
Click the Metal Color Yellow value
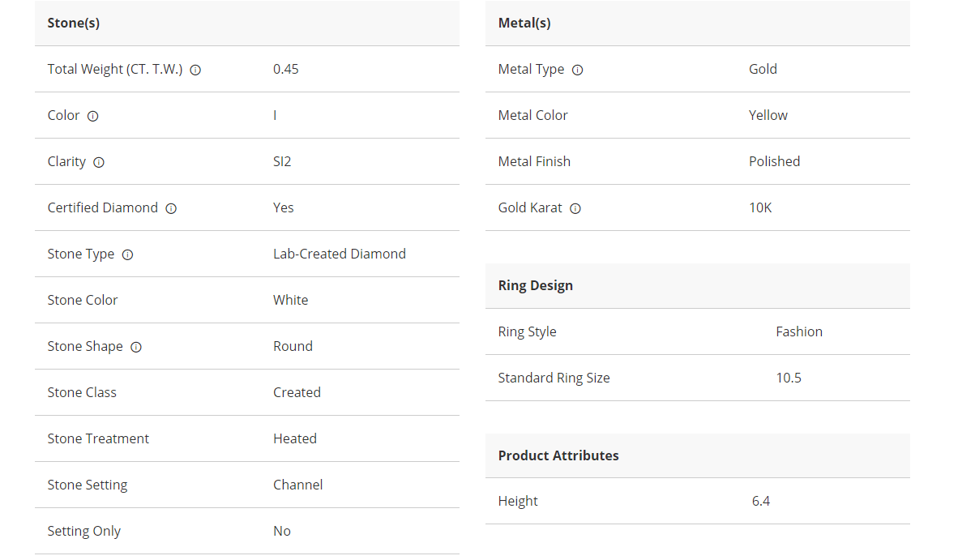point(768,115)
